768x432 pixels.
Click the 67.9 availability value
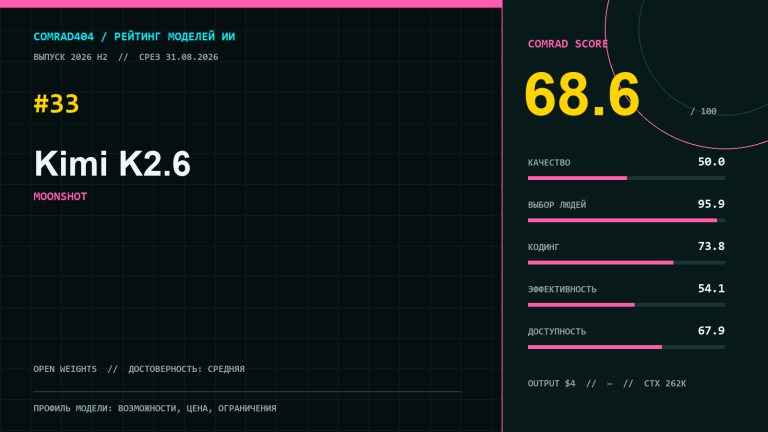point(711,331)
